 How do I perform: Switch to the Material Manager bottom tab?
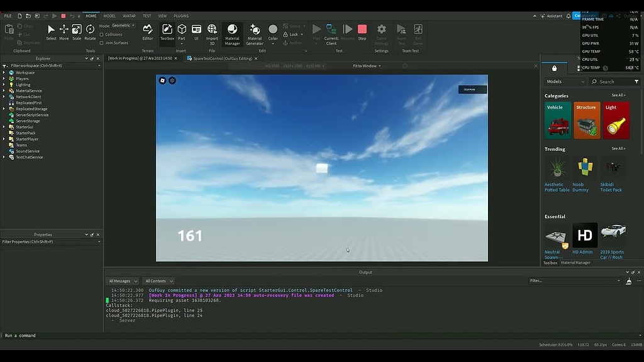click(x=575, y=263)
